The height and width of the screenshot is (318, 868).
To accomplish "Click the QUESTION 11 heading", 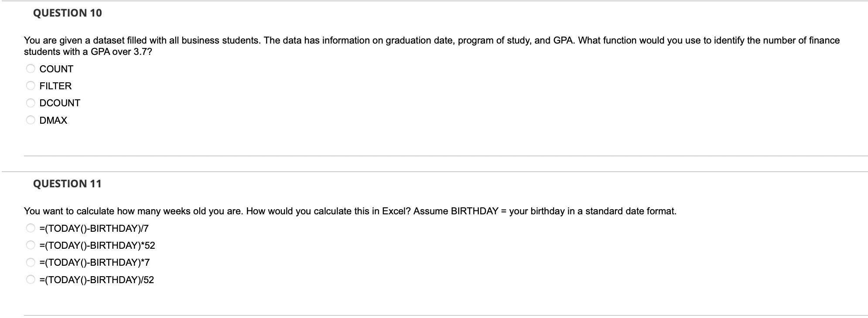I will pyautogui.click(x=67, y=184).
